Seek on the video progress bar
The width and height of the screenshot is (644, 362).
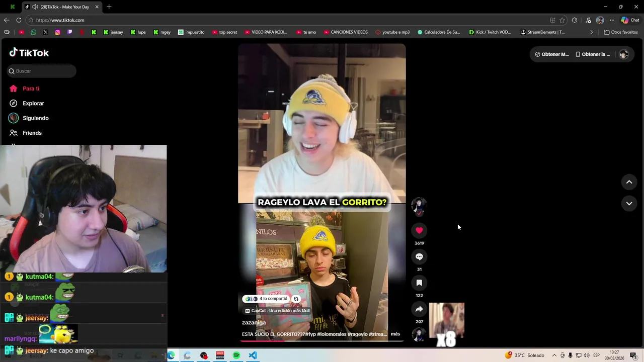pos(322,341)
